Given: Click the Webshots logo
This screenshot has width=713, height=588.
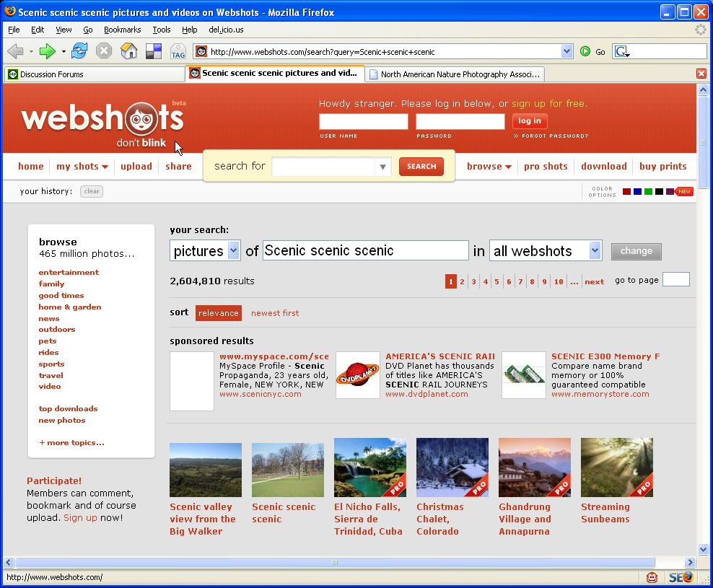Looking at the screenshot, I should point(103,123).
